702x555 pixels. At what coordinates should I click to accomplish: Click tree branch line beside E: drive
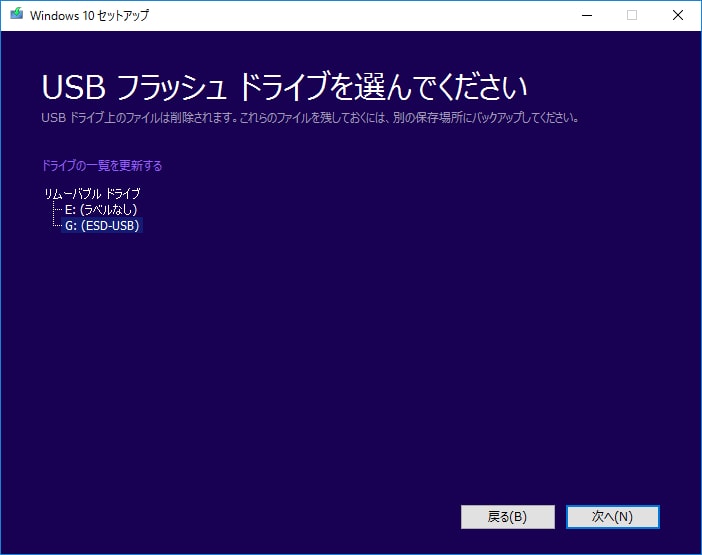pyautogui.click(x=56, y=210)
